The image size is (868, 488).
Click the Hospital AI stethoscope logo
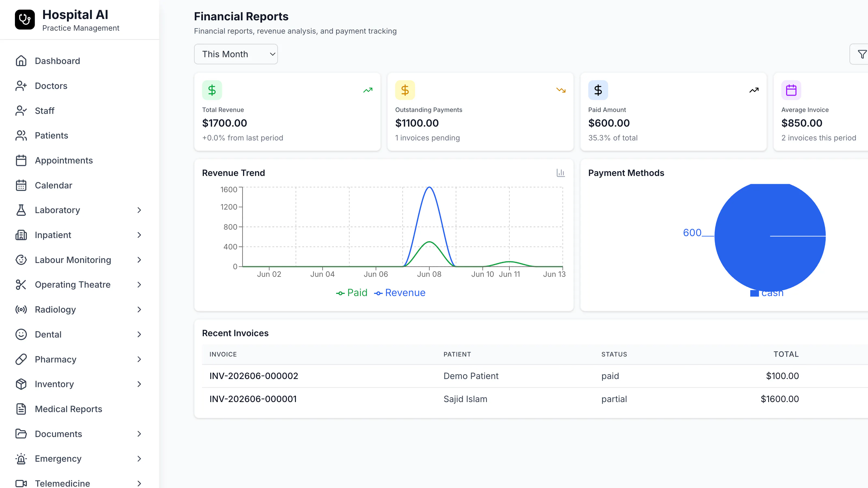point(25,20)
